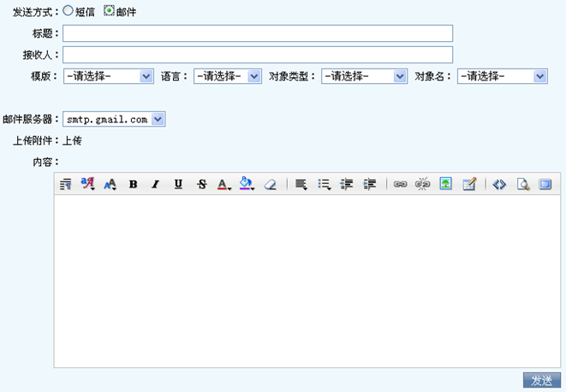The height and width of the screenshot is (392, 566).
Task: Open the 对象类型 dropdown
Action: point(364,76)
